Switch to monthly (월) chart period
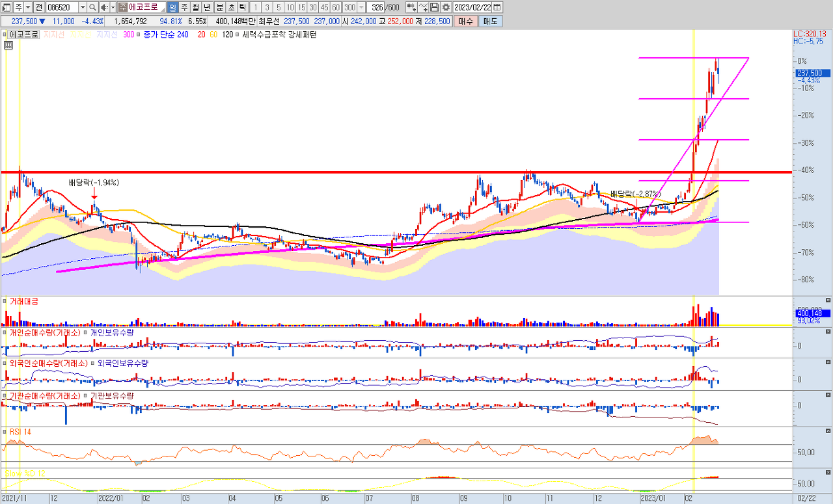Viewport: 833px width, 504px height. click(196, 7)
